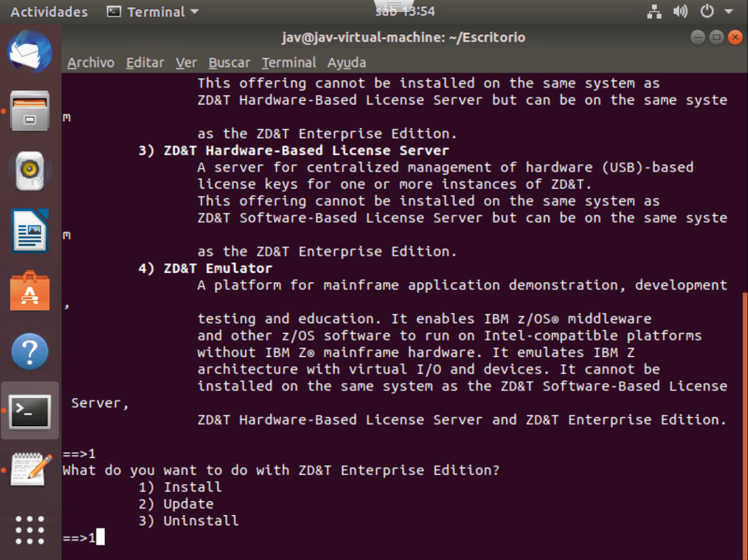This screenshot has width=748, height=560.
Task: Open Ubuntu Software store icon
Action: tap(30, 291)
